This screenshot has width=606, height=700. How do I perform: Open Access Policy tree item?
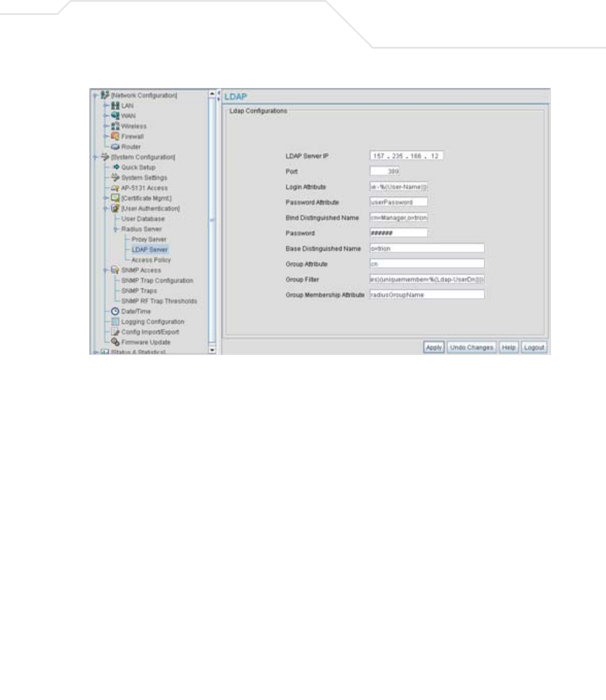pos(151,260)
